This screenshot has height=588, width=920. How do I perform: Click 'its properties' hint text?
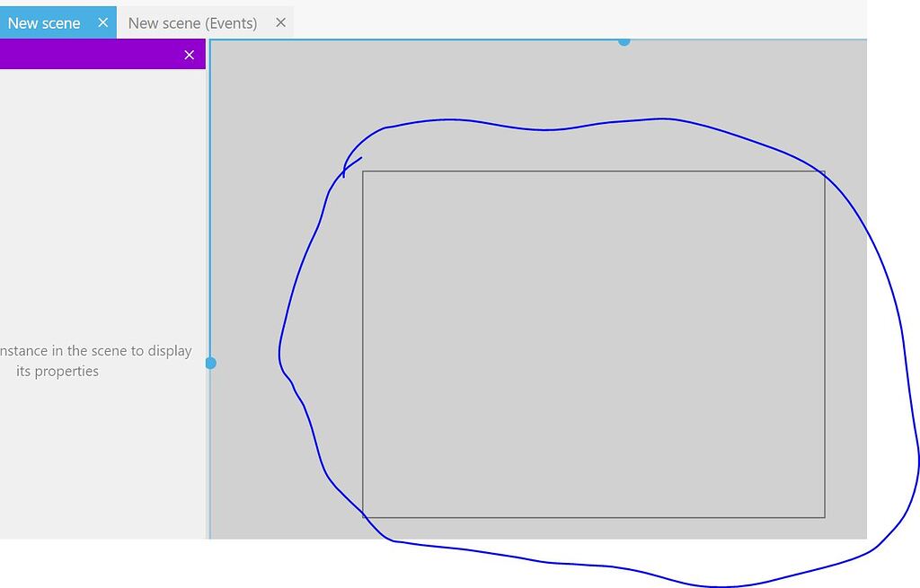[57, 371]
